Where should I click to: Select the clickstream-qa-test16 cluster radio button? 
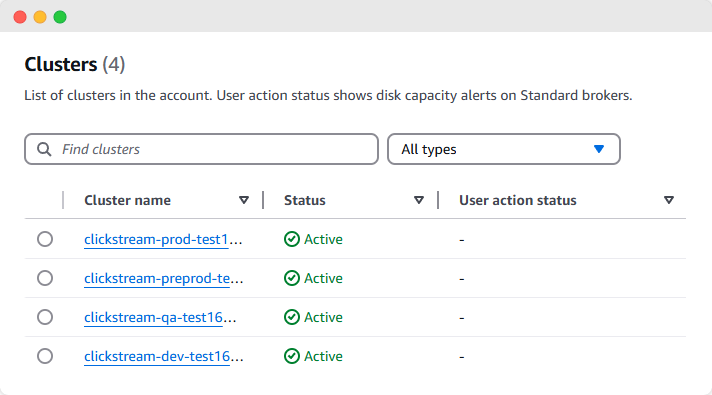coord(45,317)
